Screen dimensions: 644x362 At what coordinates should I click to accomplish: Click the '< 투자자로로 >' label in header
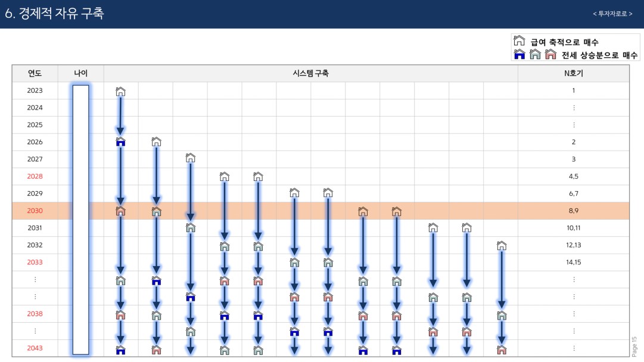612,14
